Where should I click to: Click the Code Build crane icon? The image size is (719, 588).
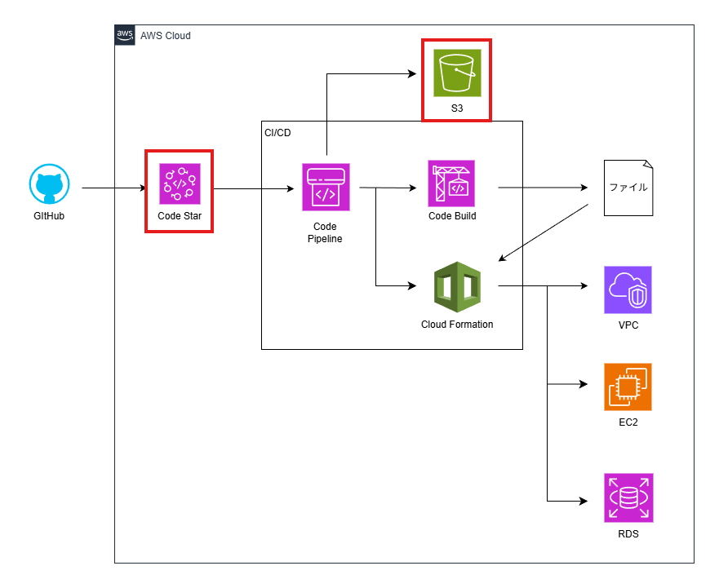[451, 183]
